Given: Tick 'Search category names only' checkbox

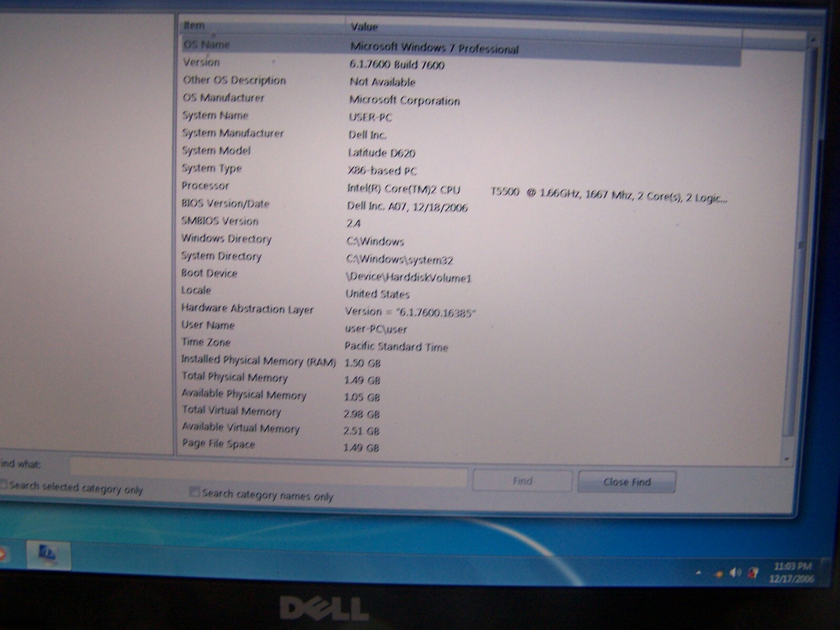Looking at the screenshot, I should (194, 492).
